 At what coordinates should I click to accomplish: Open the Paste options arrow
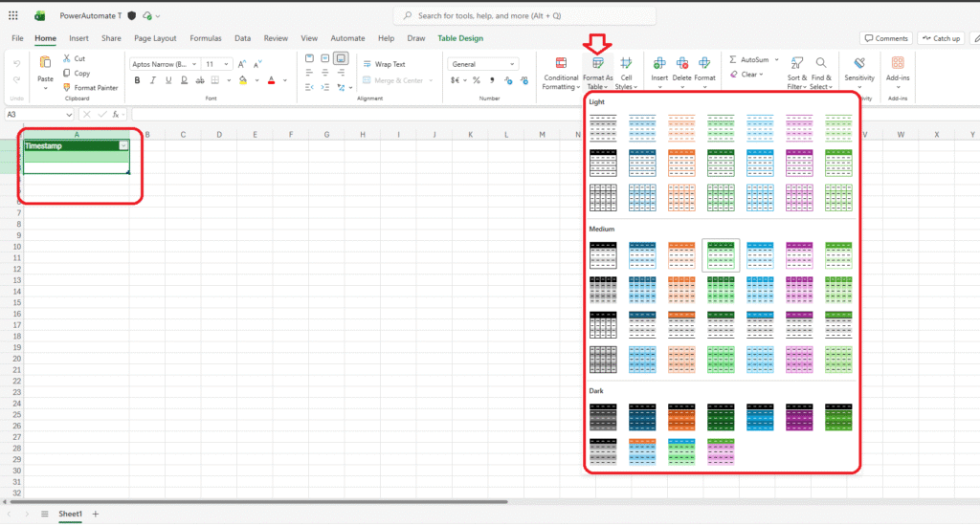pos(45,88)
